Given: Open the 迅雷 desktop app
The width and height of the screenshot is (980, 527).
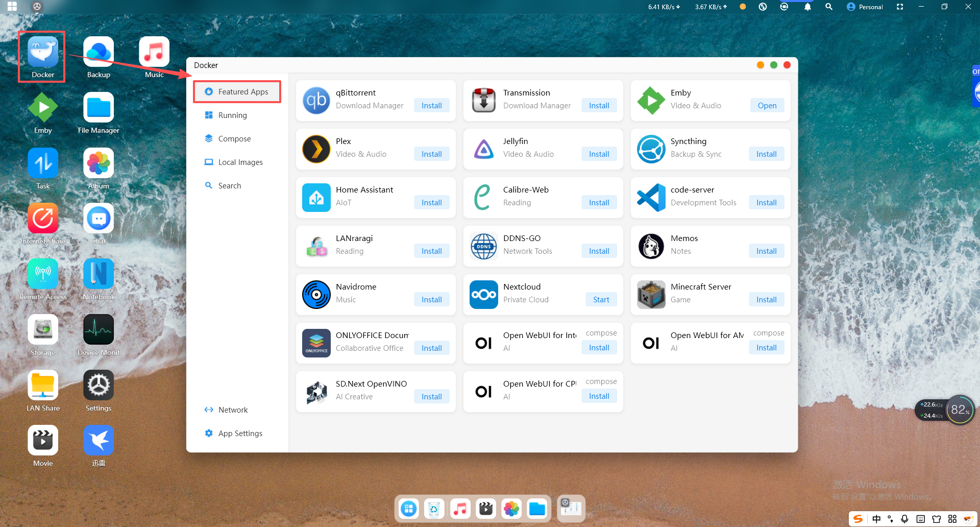Looking at the screenshot, I should pyautogui.click(x=99, y=440).
